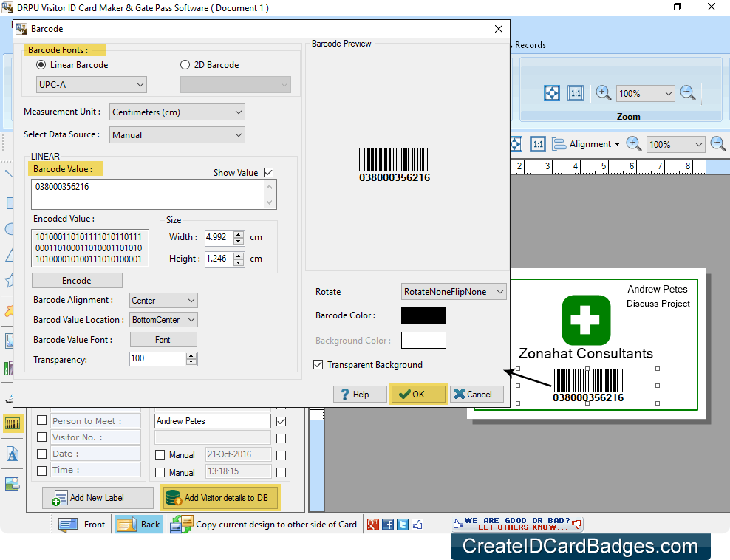730x560 pixels.
Task: Open the 100% zoom dropdown in Zoom ribbon
Action: coord(645,94)
